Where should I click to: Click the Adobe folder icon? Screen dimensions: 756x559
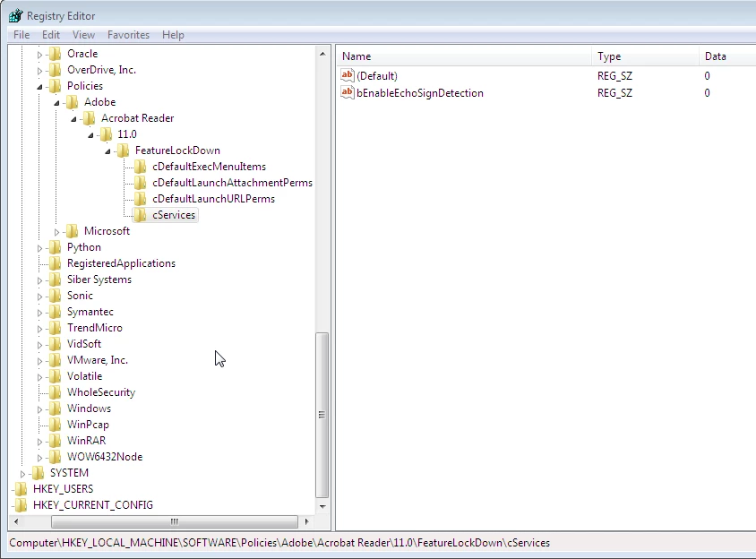[73, 102]
